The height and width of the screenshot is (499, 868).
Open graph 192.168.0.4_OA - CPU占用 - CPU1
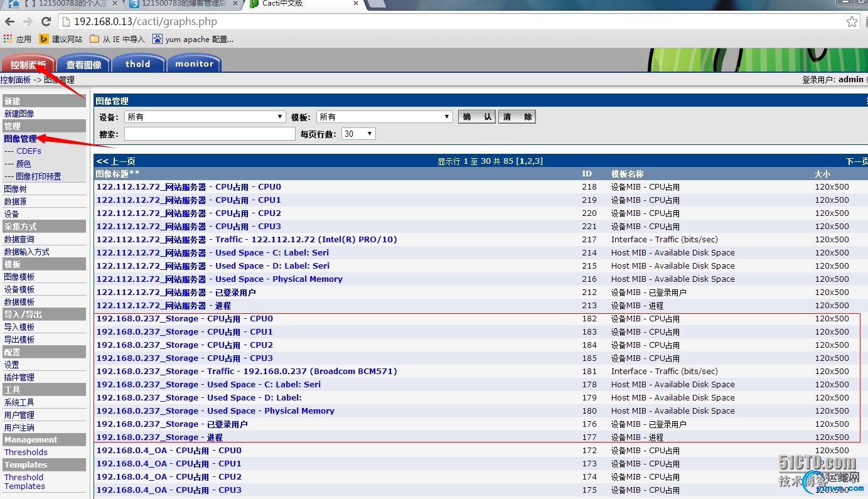(x=169, y=464)
